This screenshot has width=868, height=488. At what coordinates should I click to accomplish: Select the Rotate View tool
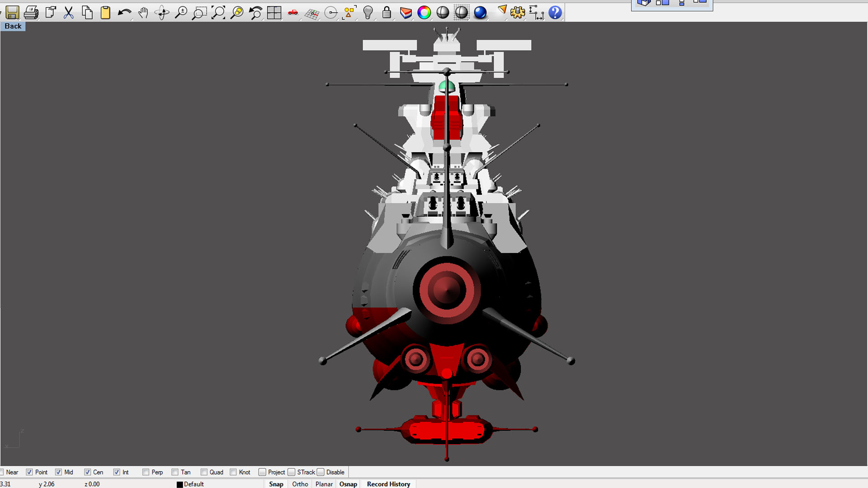pos(162,12)
